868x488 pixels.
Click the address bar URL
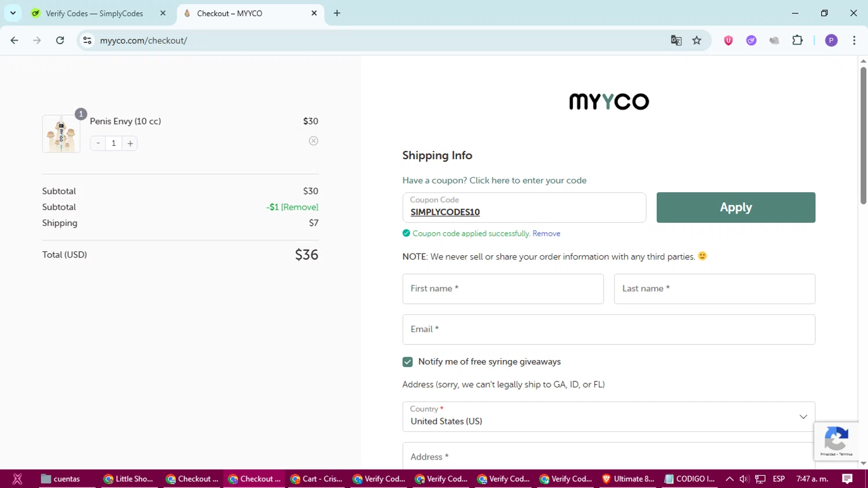[x=144, y=41]
